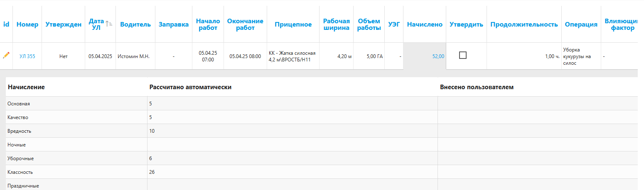644x190 pixels.
Task: Open the accrued amount 52,00 link
Action: tap(438, 56)
